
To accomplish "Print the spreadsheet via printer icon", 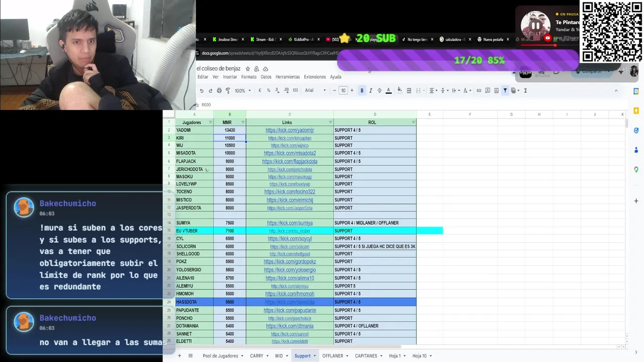I will (219, 90).
